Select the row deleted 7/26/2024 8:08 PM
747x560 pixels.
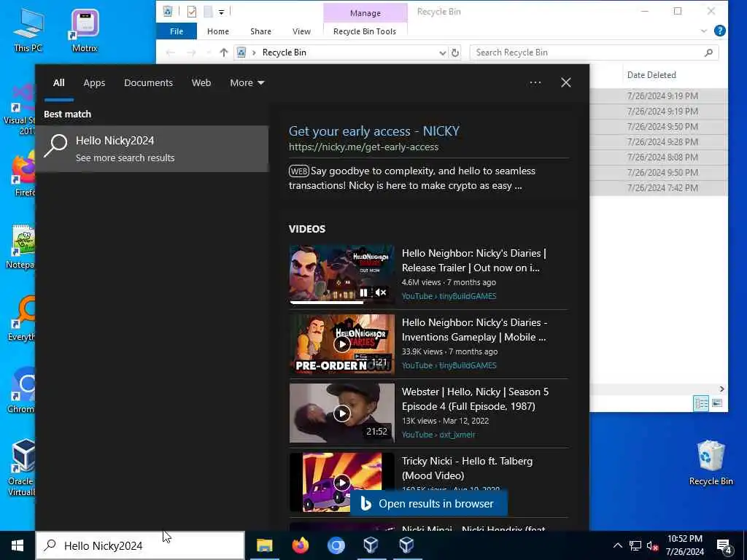click(x=659, y=157)
